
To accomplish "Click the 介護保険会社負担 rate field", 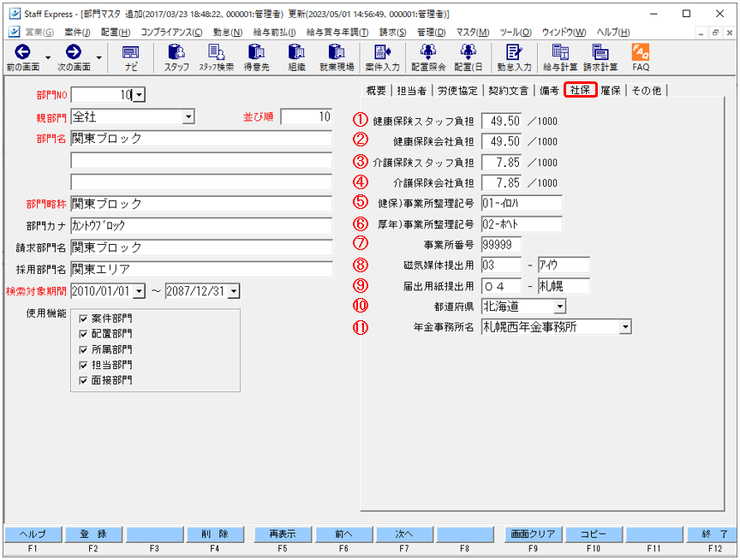I will pos(501,182).
